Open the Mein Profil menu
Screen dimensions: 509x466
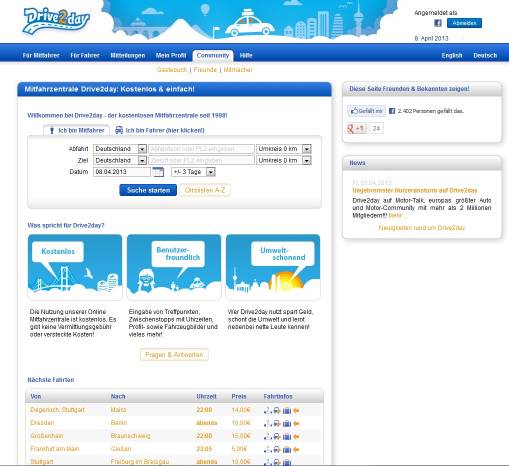(171, 55)
